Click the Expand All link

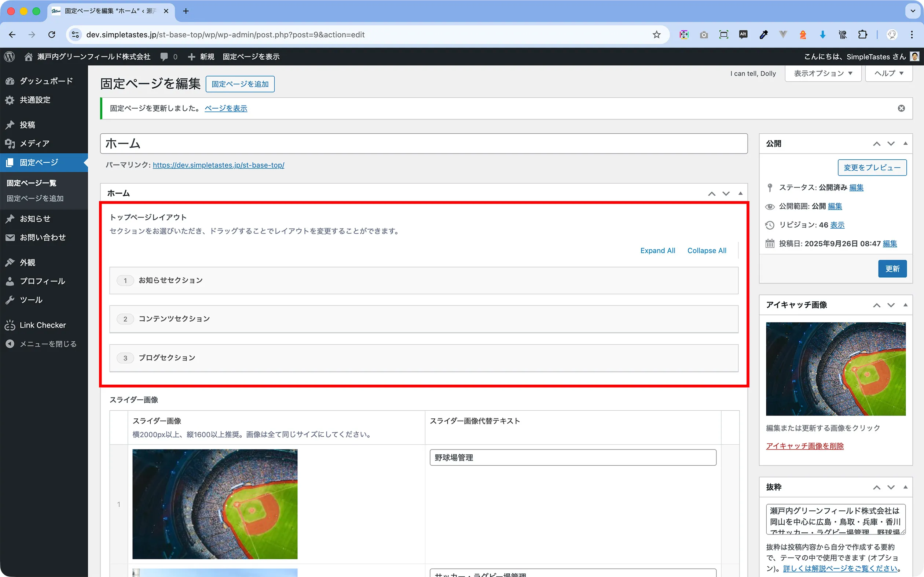[657, 251]
